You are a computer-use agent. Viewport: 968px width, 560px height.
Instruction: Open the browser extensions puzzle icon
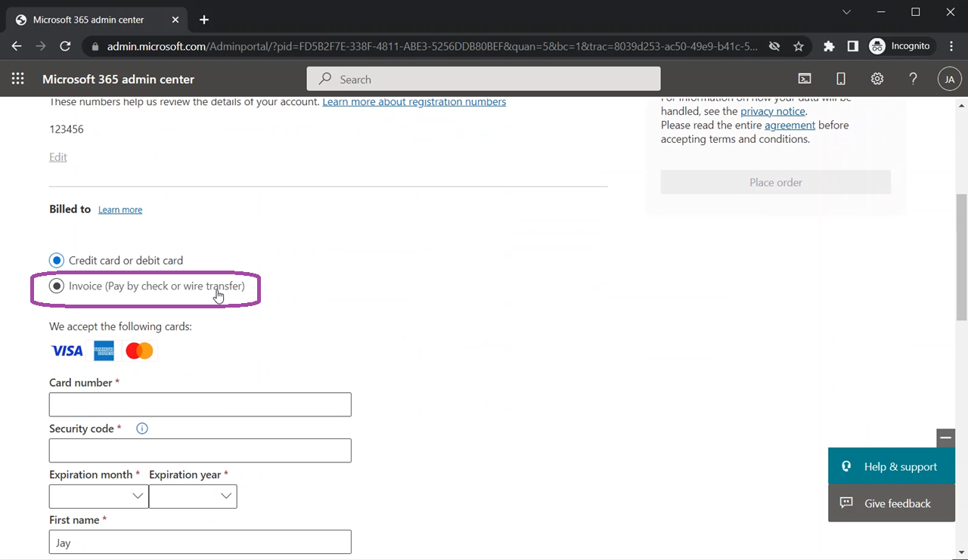tap(829, 46)
